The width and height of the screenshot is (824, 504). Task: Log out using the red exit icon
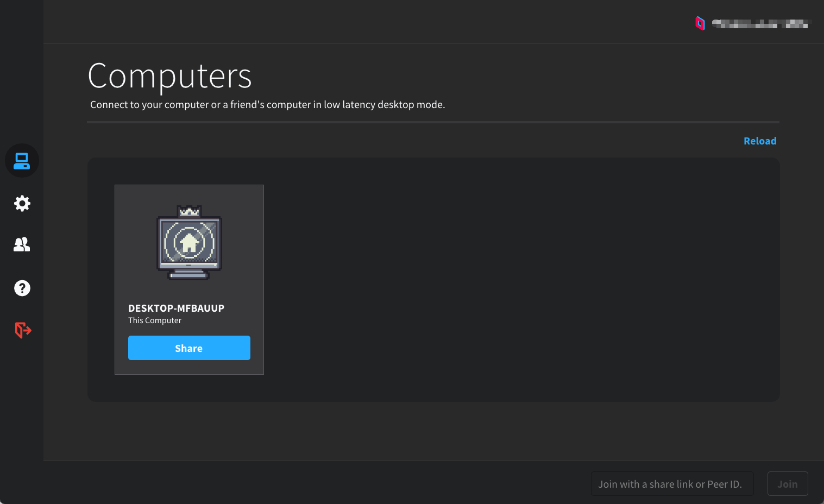[22, 330]
